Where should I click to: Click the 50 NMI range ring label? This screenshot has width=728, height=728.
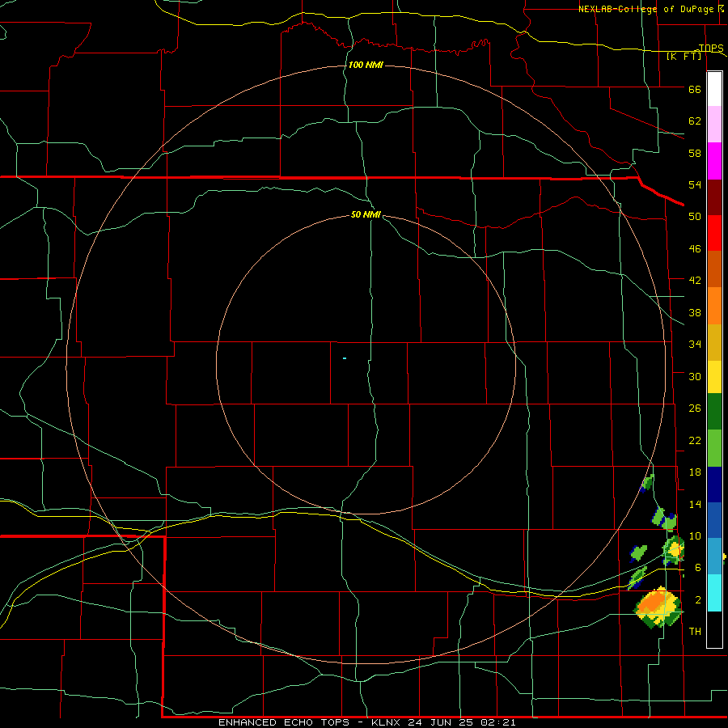pos(366,214)
